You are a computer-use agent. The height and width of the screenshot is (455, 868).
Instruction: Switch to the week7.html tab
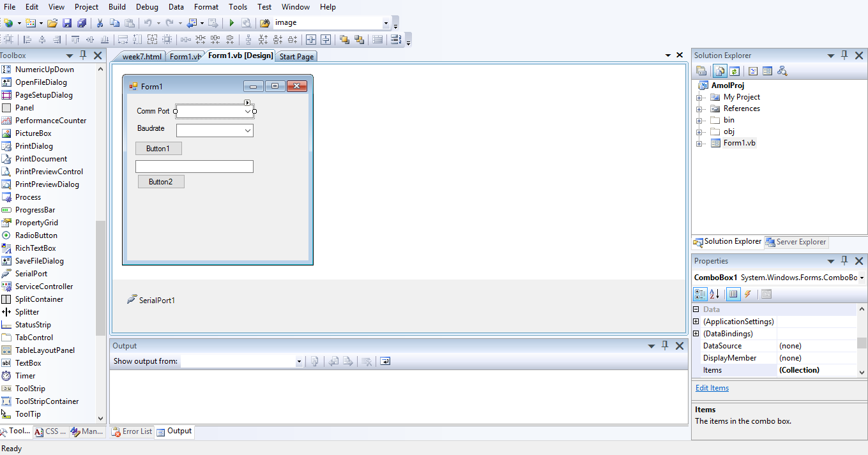[x=141, y=56]
